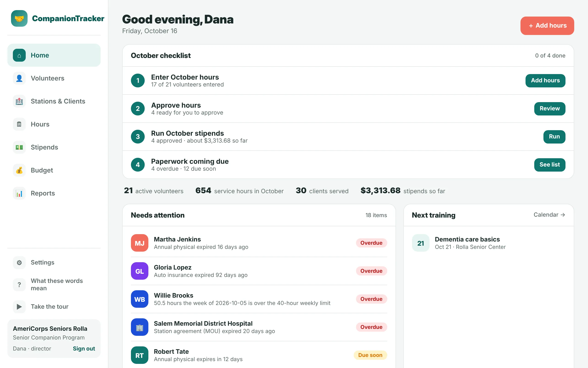Click the Run October stipends title

[187, 133]
